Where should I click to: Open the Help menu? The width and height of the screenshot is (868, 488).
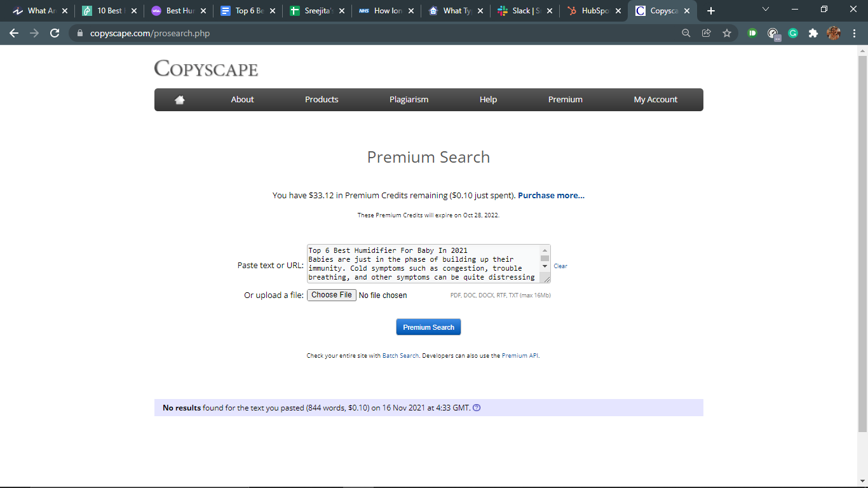[x=488, y=100]
